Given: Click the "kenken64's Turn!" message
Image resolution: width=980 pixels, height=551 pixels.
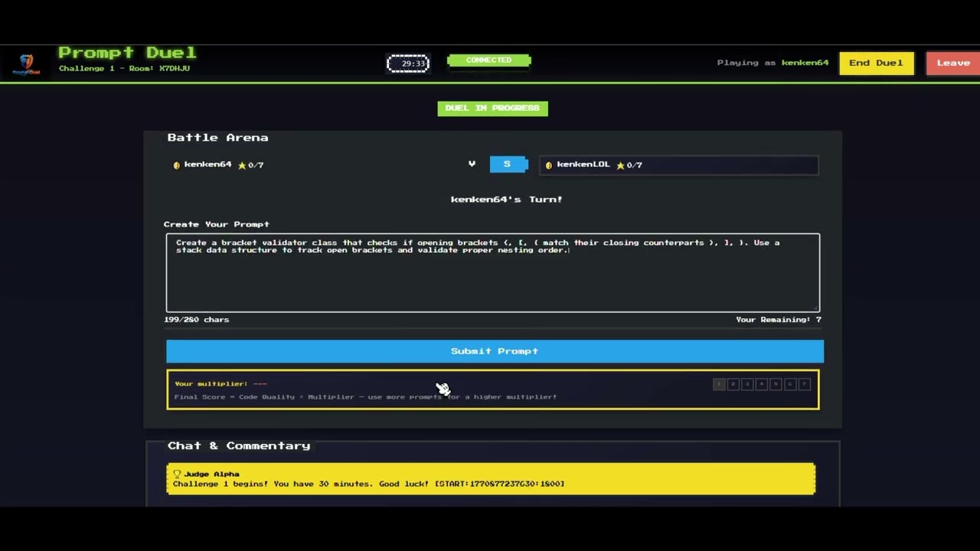Looking at the screenshot, I should tap(506, 199).
